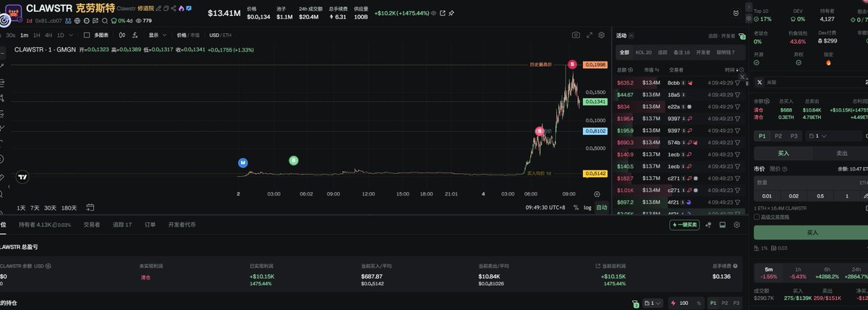Image resolution: width=868 pixels, height=310 pixels.
Task: Switch the chart between 价格 and 市值
Action: coord(188,35)
